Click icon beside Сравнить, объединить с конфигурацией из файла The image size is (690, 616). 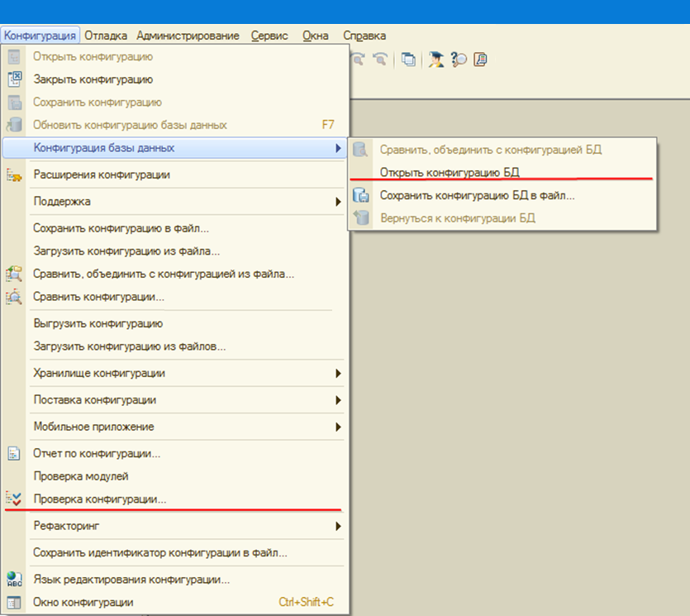pyautogui.click(x=14, y=274)
